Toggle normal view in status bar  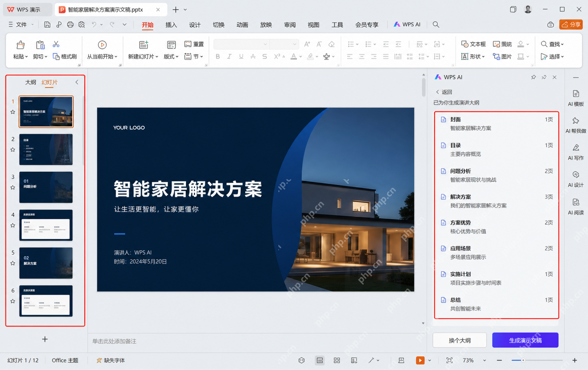(x=320, y=360)
